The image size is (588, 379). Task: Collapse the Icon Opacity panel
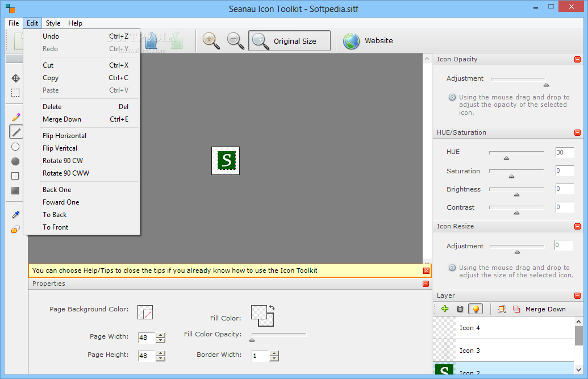[x=578, y=59]
